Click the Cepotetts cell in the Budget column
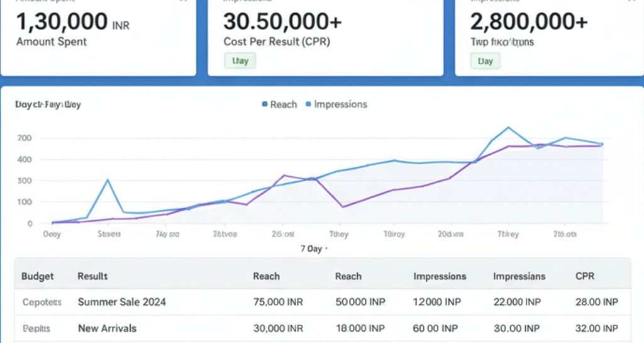The height and width of the screenshot is (343, 644). click(42, 302)
